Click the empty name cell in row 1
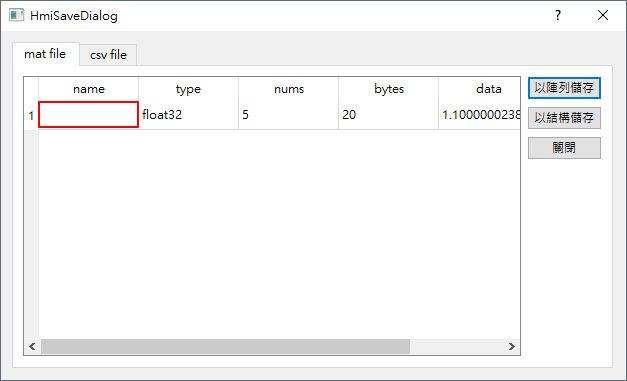The width and height of the screenshot is (627, 381). pos(88,115)
